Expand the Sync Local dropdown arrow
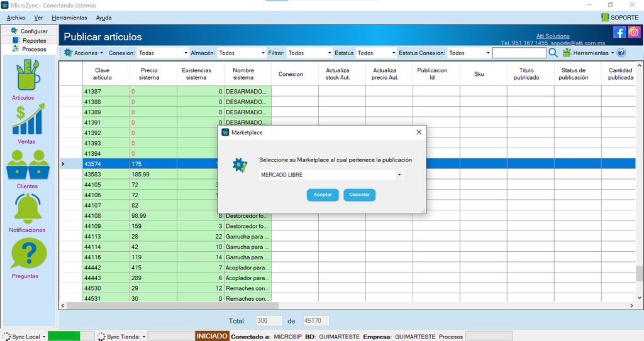Image resolution: width=644 pixels, height=341 pixels. [x=44, y=337]
